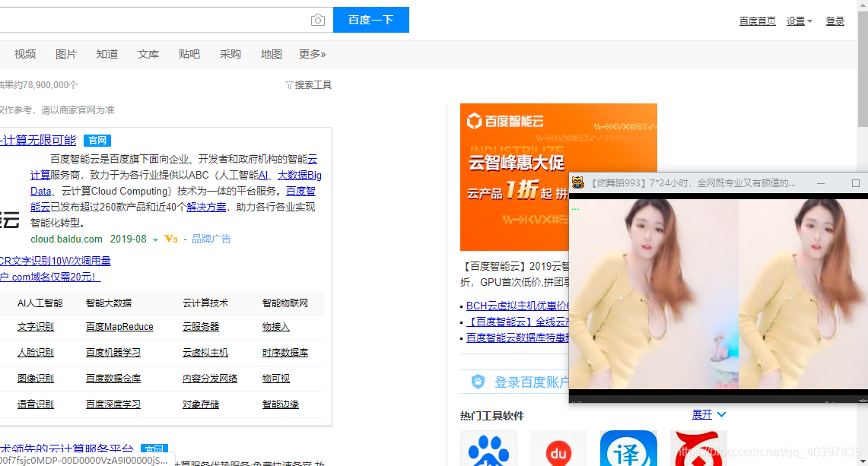Minimize the 燃舞蹈993 popup window
The height and width of the screenshot is (466, 868).
821,183
